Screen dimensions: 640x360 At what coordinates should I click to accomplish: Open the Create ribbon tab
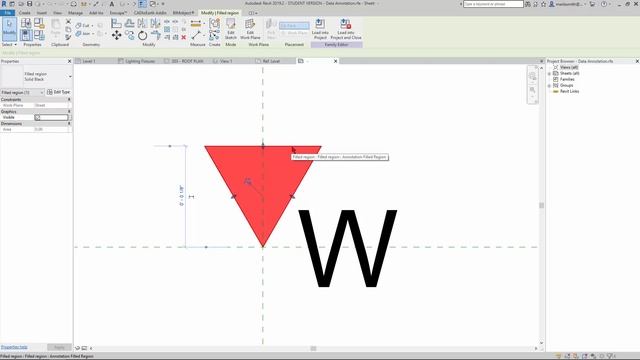(24, 13)
